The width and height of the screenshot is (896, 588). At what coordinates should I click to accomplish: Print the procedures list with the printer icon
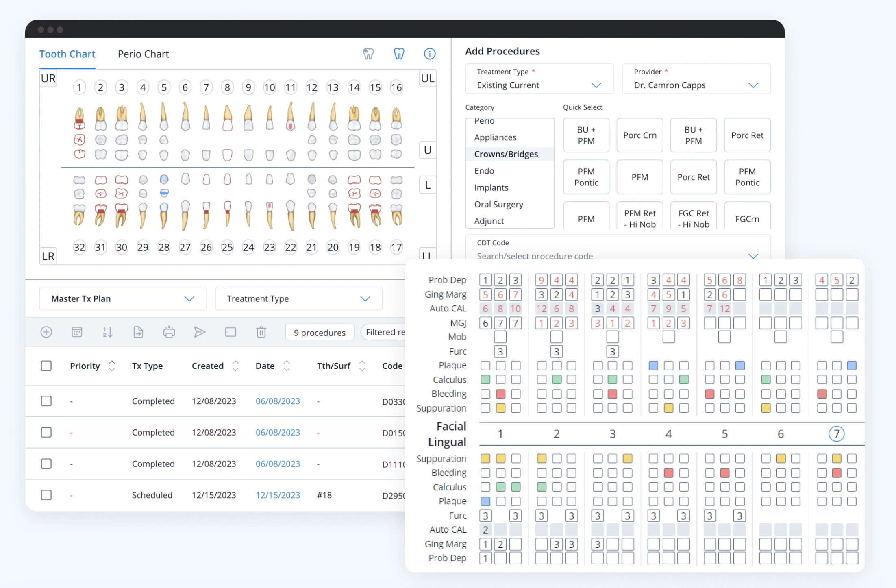point(169,332)
